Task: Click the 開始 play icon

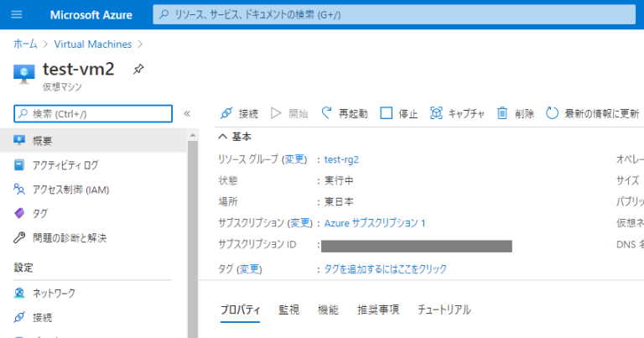Action: tap(276, 113)
